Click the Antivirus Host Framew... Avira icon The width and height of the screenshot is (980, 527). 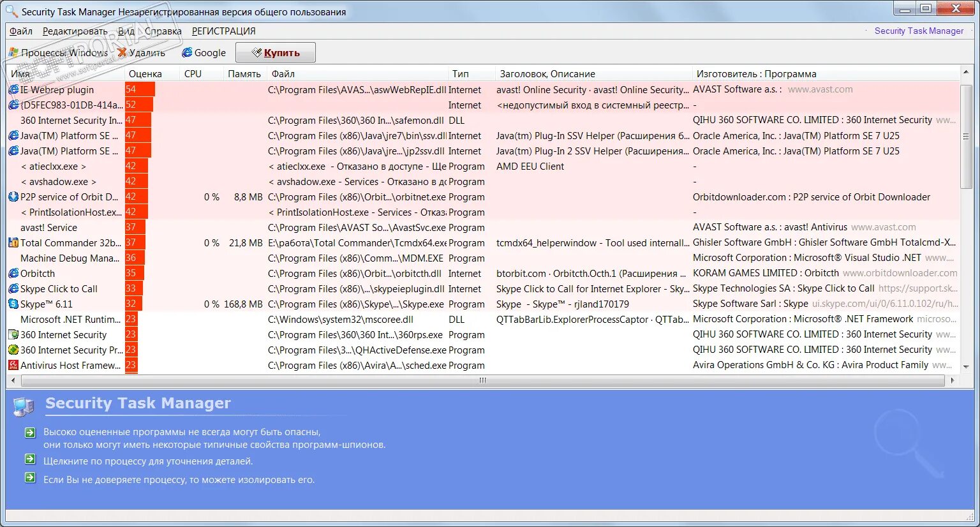(x=13, y=366)
